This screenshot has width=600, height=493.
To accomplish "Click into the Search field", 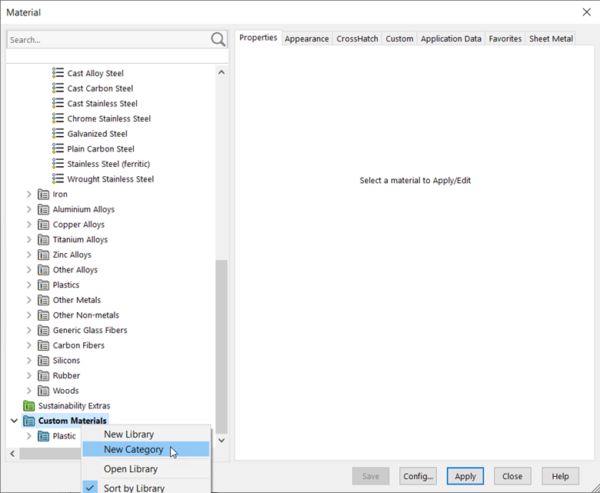I will pos(108,39).
